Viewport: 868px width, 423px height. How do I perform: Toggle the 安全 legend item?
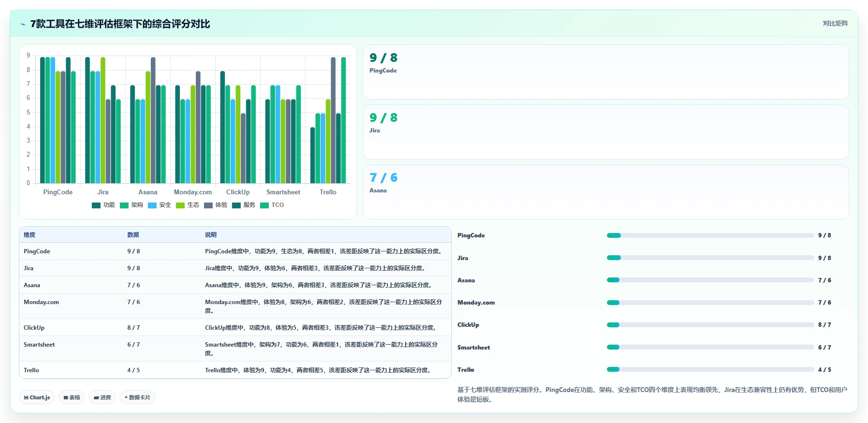160,205
